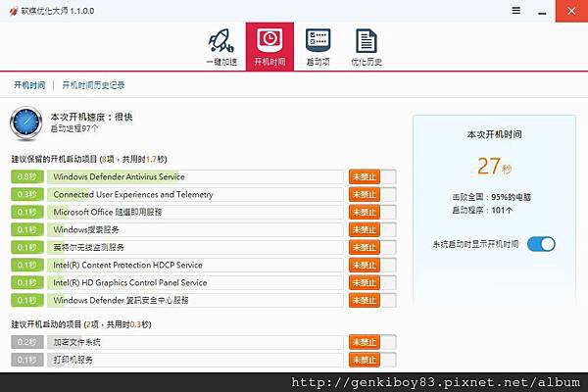Click 0.3秒 badge for Connected User Experiences

(27, 194)
